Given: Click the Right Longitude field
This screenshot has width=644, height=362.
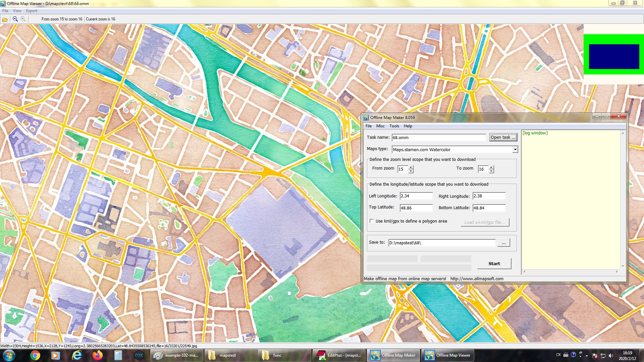Looking at the screenshot, I should click(x=489, y=196).
